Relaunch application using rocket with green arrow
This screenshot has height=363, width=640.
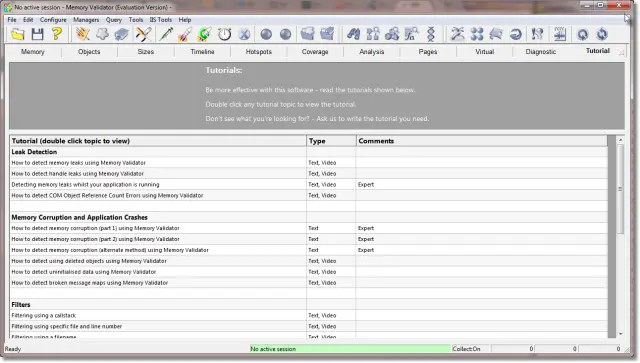point(204,34)
